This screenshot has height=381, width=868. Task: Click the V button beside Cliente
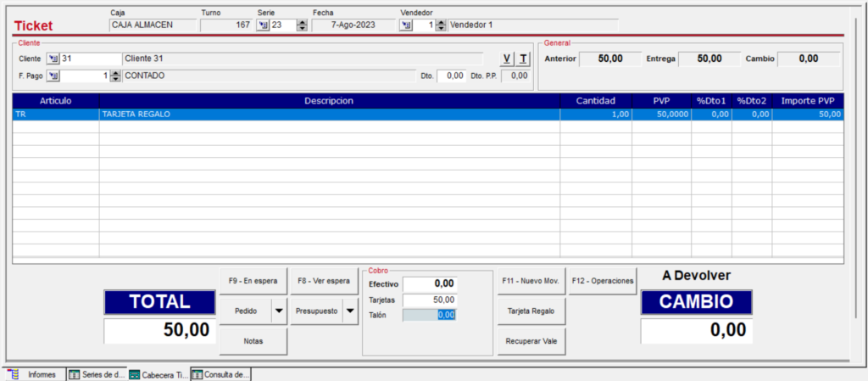click(x=507, y=59)
